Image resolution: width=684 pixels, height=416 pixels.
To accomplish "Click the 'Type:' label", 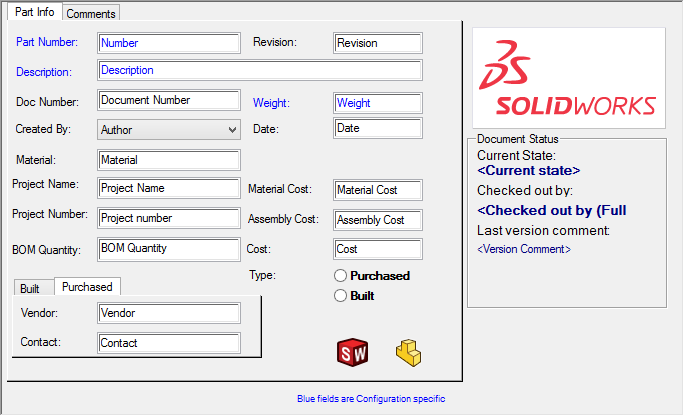I will click(262, 275).
